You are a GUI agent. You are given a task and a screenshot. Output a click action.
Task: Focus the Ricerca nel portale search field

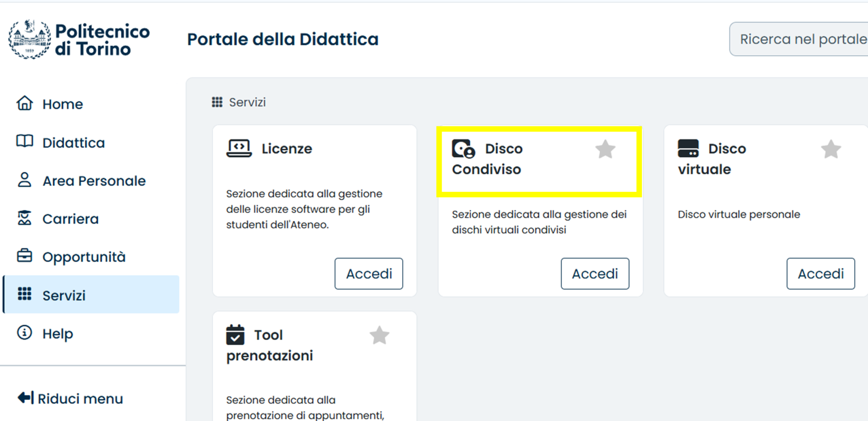tap(800, 39)
